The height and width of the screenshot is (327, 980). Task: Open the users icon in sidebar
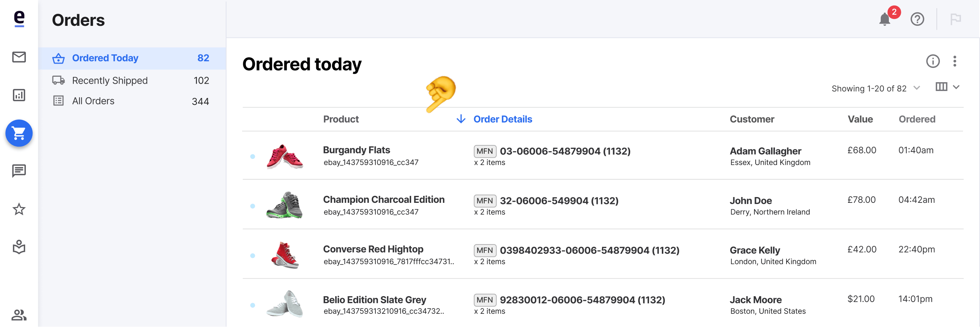pos(19,315)
